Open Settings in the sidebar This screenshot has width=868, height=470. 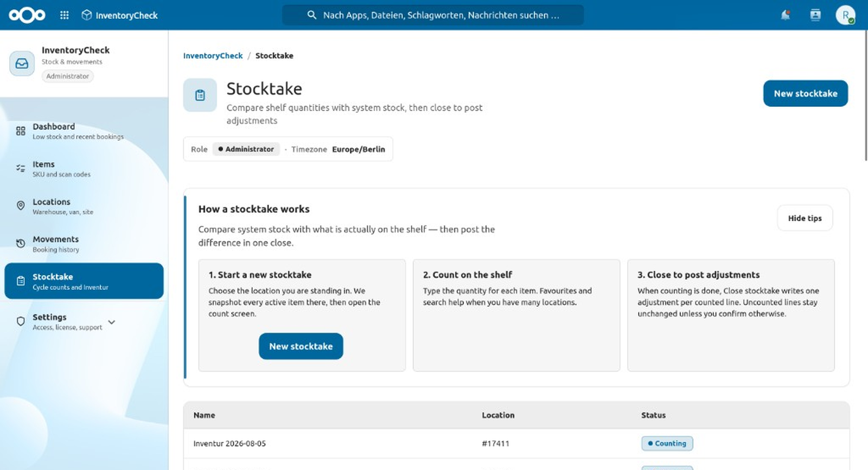coord(84,321)
